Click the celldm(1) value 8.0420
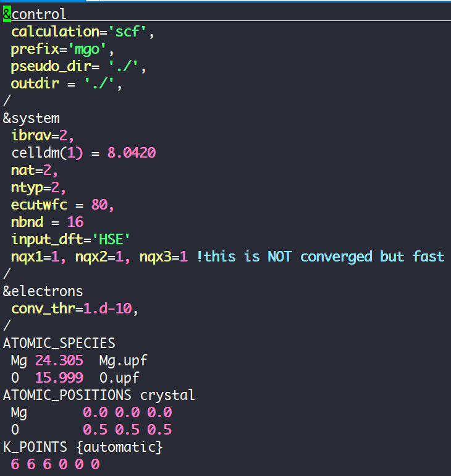451x476 pixels. pos(132,153)
